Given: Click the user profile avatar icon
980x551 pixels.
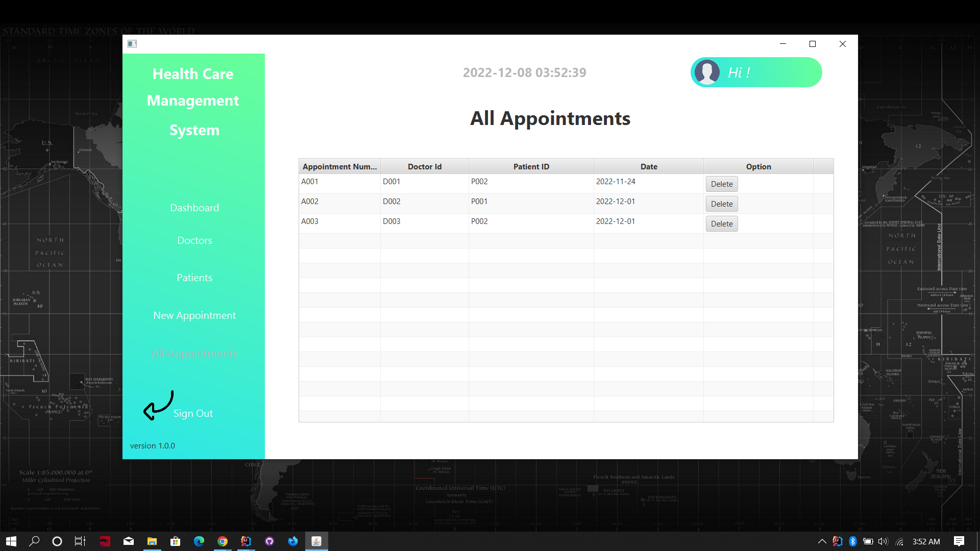Looking at the screenshot, I should pos(707,72).
